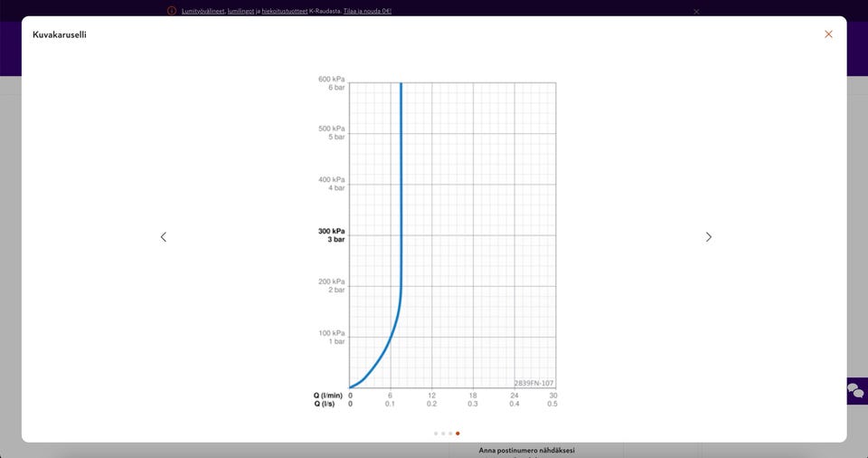Click the '300 kPa' axis label
The height and width of the screenshot is (458, 868).
(x=331, y=231)
